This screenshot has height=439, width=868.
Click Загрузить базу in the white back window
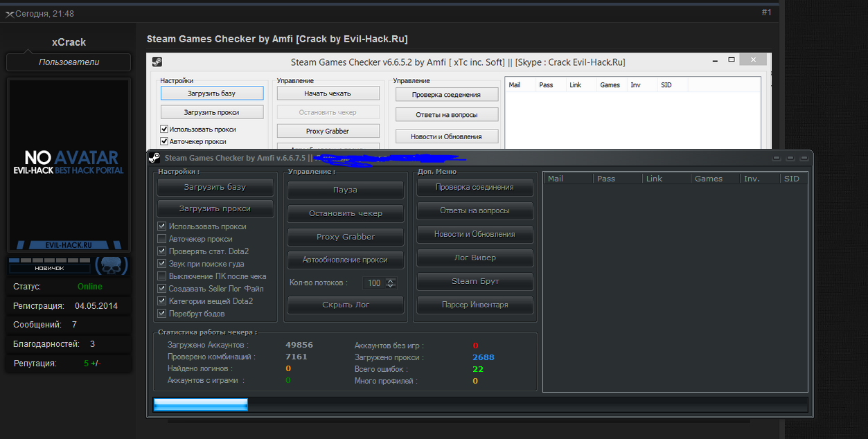point(212,93)
